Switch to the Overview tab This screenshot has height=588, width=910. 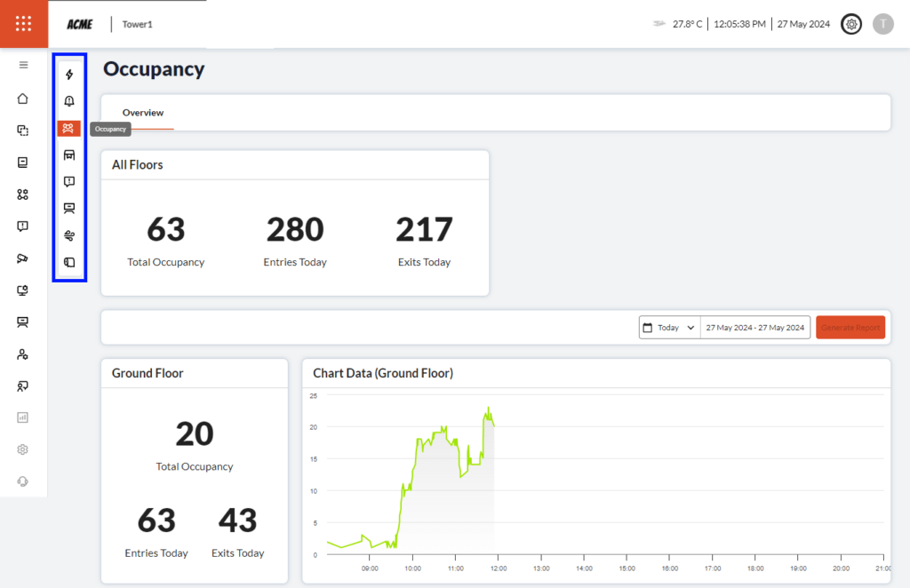pyautogui.click(x=143, y=113)
